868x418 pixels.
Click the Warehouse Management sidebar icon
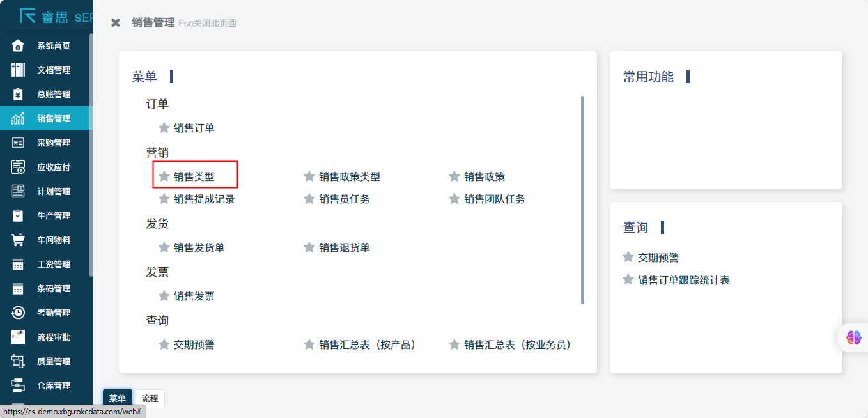click(18, 386)
